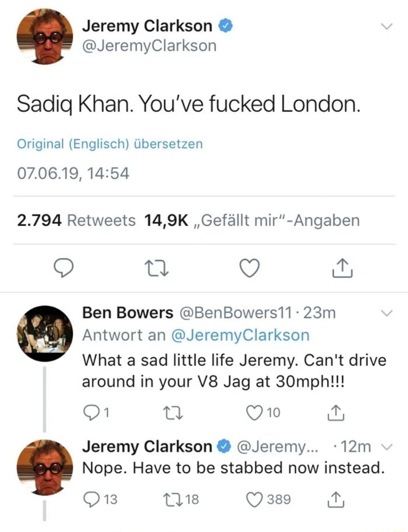Viewport: 408px width, 532px height.
Task: Click Jeremy Clarkson's verified badge
Action: click(226, 25)
